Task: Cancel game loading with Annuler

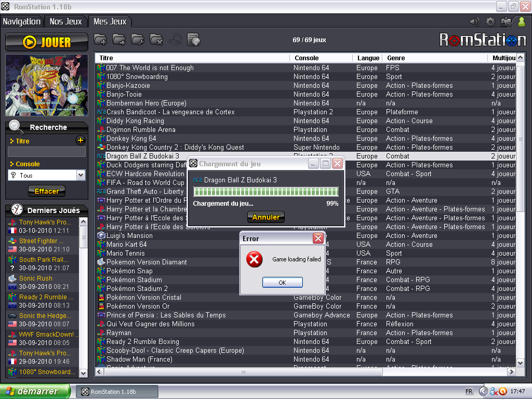Action: (266, 217)
